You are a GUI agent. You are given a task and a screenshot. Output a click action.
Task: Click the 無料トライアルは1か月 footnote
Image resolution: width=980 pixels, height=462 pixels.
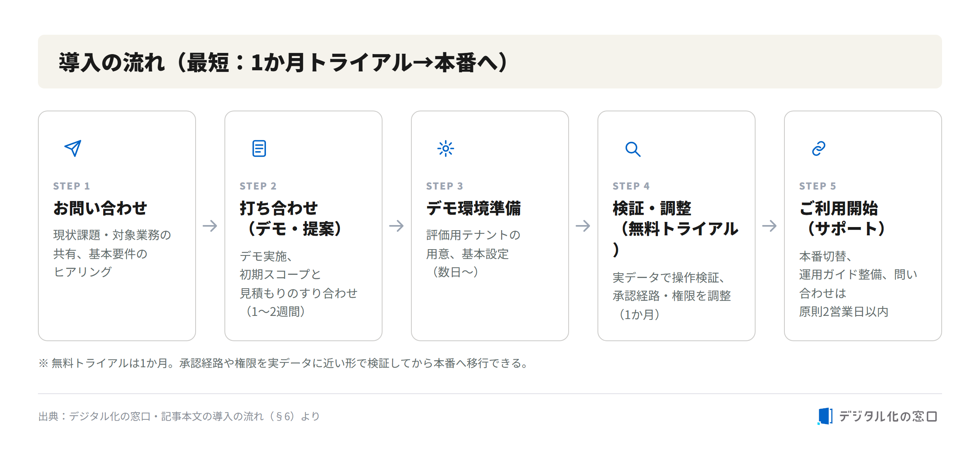(284, 363)
